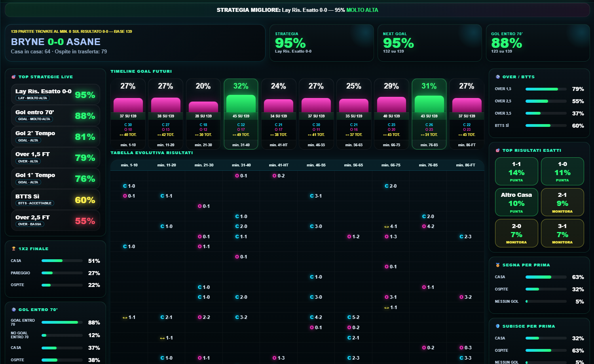Select the Gol entro 70' 88% strategy card

(55, 115)
